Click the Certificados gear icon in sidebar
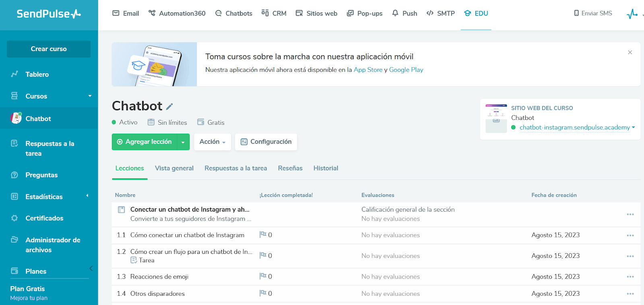This screenshot has width=644, height=305. click(x=14, y=218)
